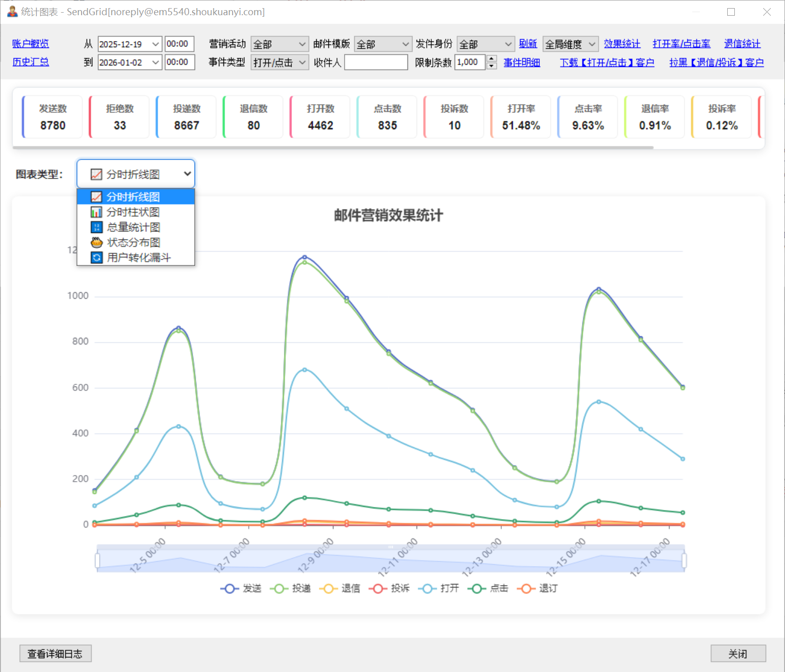Open the 账户概览 link
Screen dimensions: 785x672
(x=30, y=44)
